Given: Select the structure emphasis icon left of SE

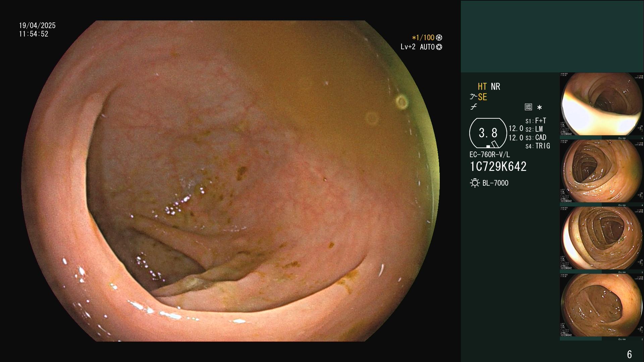Looking at the screenshot, I should tap(473, 97).
